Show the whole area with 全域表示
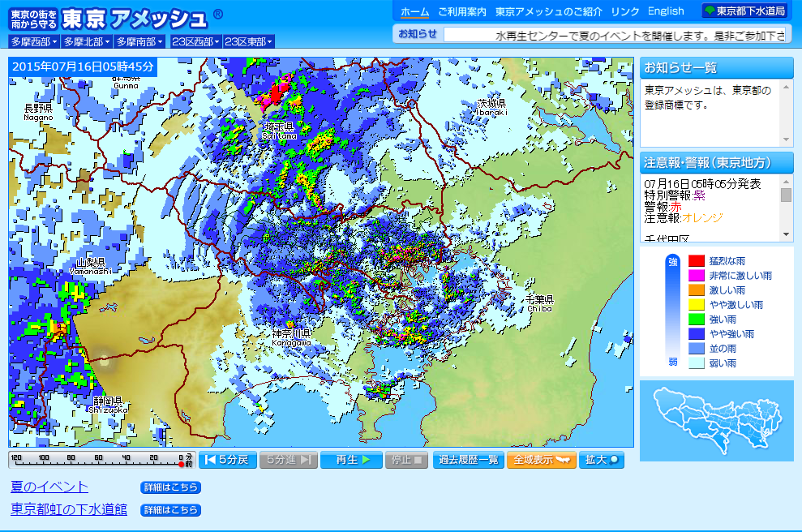802x532 pixels. [542, 460]
